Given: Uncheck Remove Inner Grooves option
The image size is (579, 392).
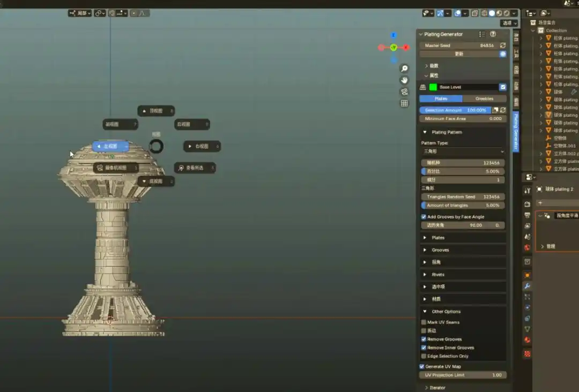Looking at the screenshot, I should click(x=424, y=348).
